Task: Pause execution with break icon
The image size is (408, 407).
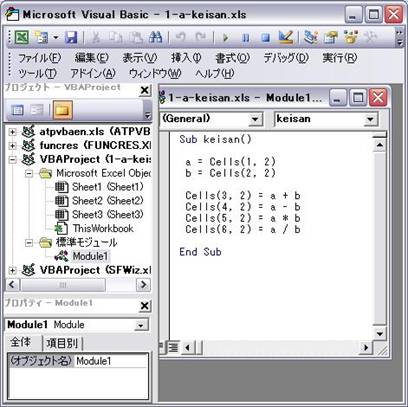Action: click(x=246, y=38)
